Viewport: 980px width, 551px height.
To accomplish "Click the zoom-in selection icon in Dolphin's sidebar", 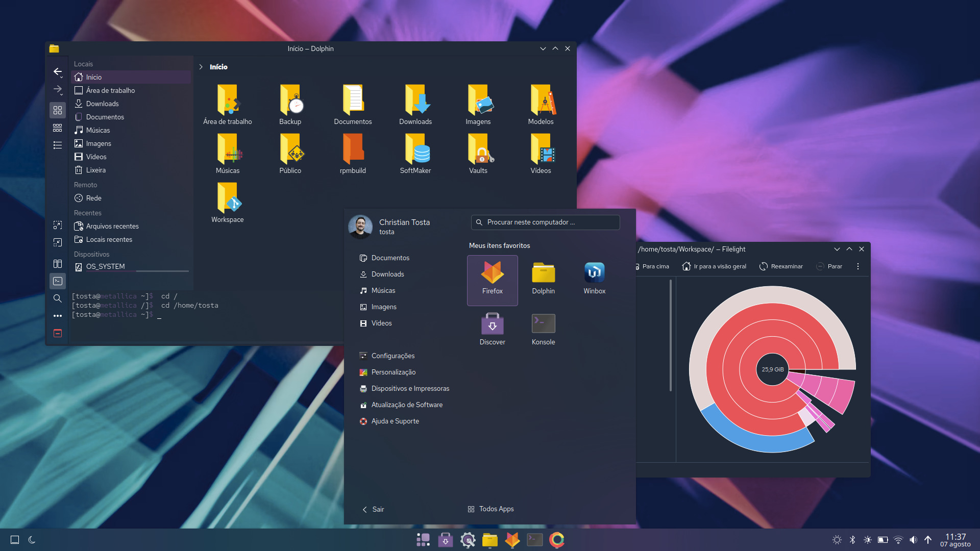I will tap(58, 225).
